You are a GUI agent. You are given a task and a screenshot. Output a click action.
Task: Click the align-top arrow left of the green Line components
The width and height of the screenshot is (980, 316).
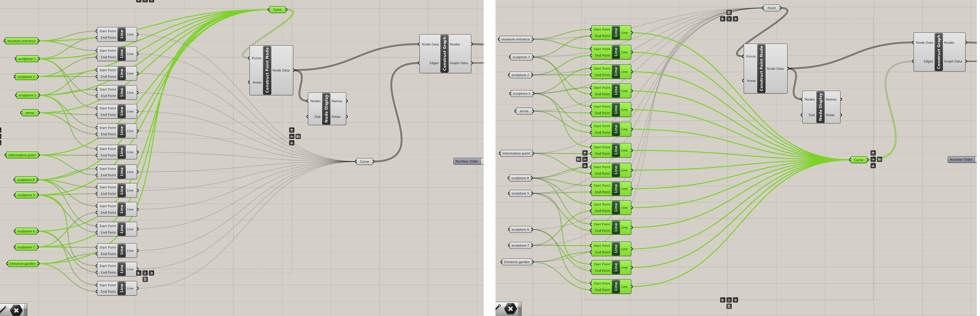pyautogui.click(x=585, y=153)
